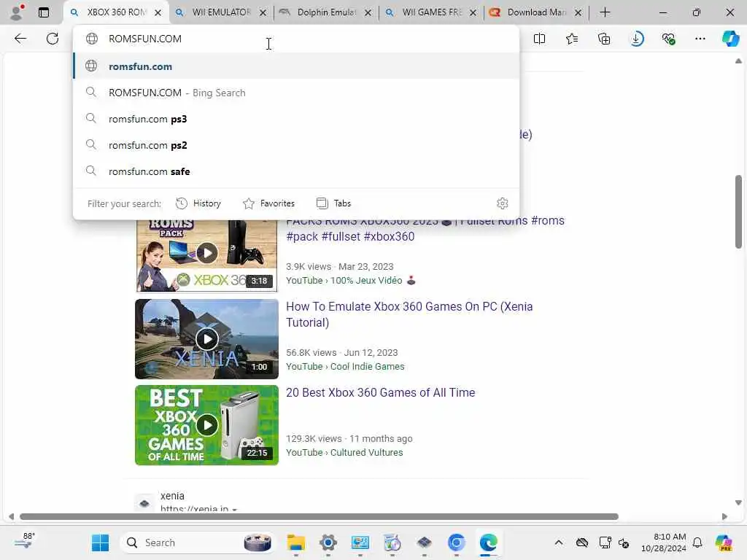The width and height of the screenshot is (747, 560).
Task: Choose the romsfun.com safe suggestion
Action: pos(296,171)
